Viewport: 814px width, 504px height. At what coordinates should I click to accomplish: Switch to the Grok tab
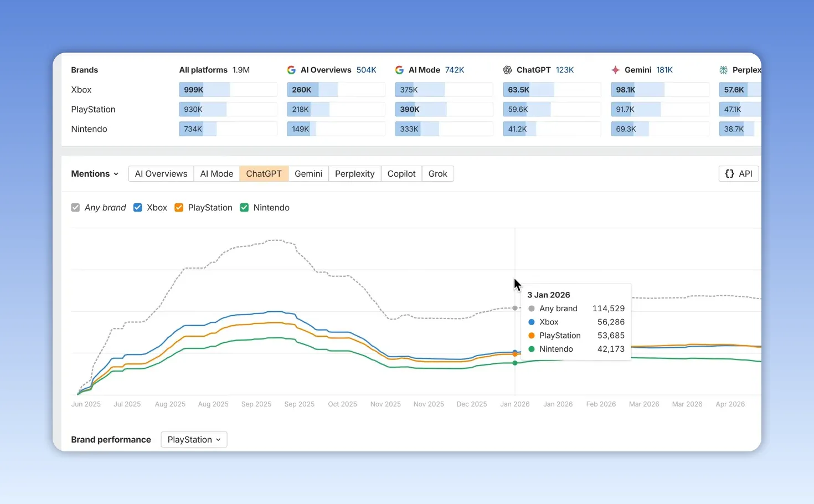click(x=437, y=174)
